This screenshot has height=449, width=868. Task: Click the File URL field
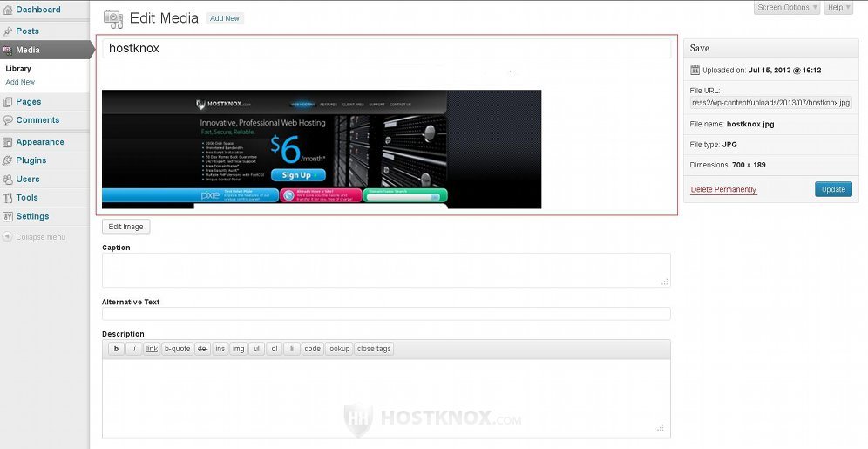click(x=771, y=103)
